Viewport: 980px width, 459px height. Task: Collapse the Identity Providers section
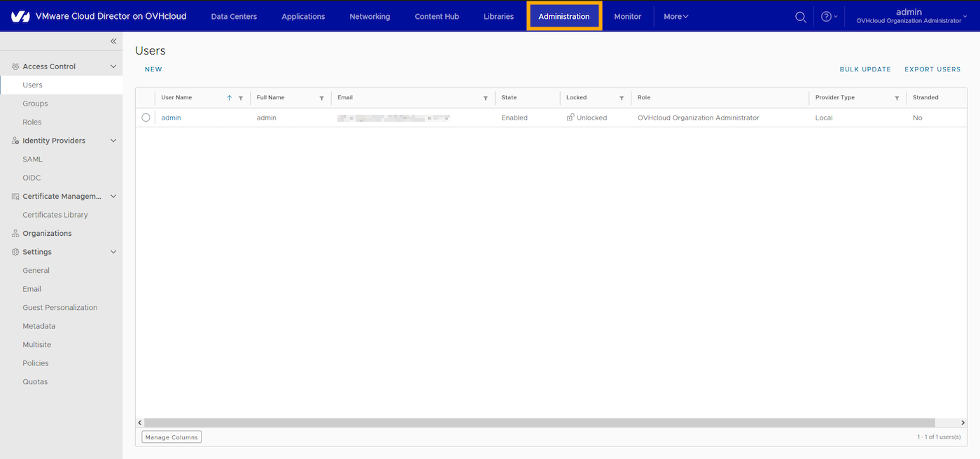tap(113, 141)
